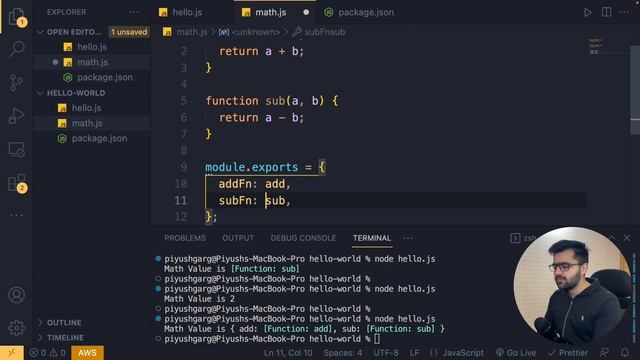This screenshot has height=360, width=640.
Task: Select the Terminal panel tab
Action: point(372,238)
